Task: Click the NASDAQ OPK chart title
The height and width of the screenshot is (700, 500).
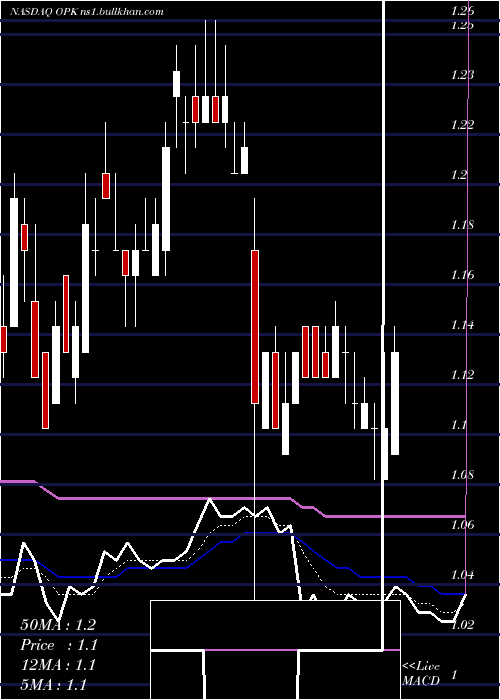Action: click(87, 12)
